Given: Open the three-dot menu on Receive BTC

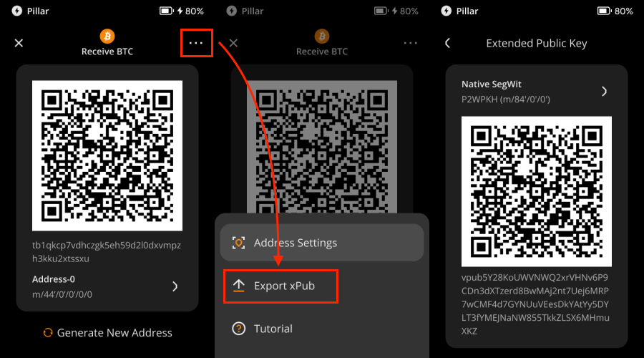Looking at the screenshot, I should tap(196, 43).
